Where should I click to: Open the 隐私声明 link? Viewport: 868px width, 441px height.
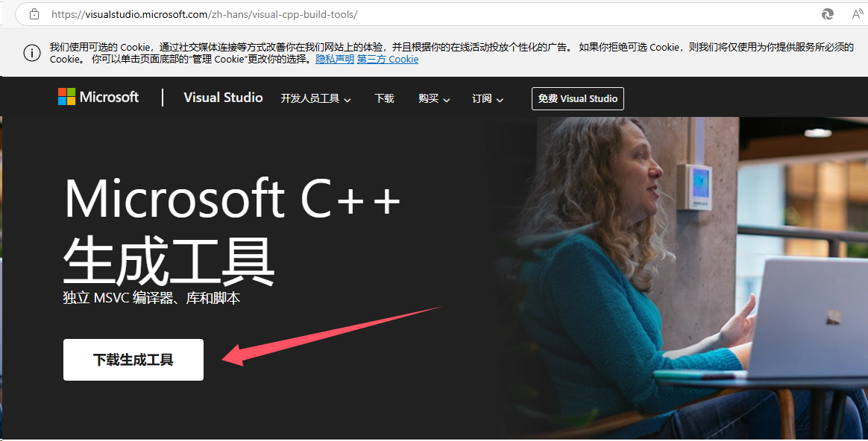click(x=334, y=59)
